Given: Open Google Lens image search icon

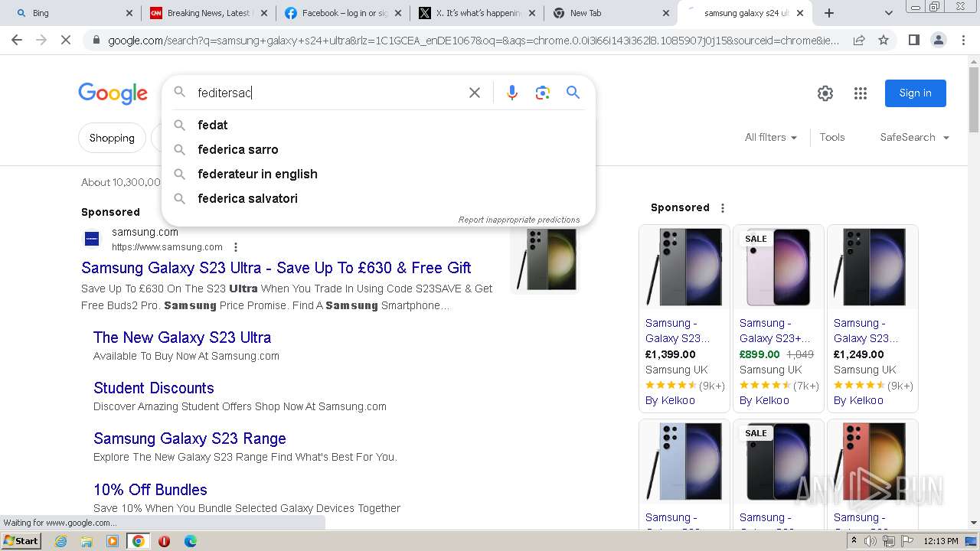Looking at the screenshot, I should coord(543,93).
